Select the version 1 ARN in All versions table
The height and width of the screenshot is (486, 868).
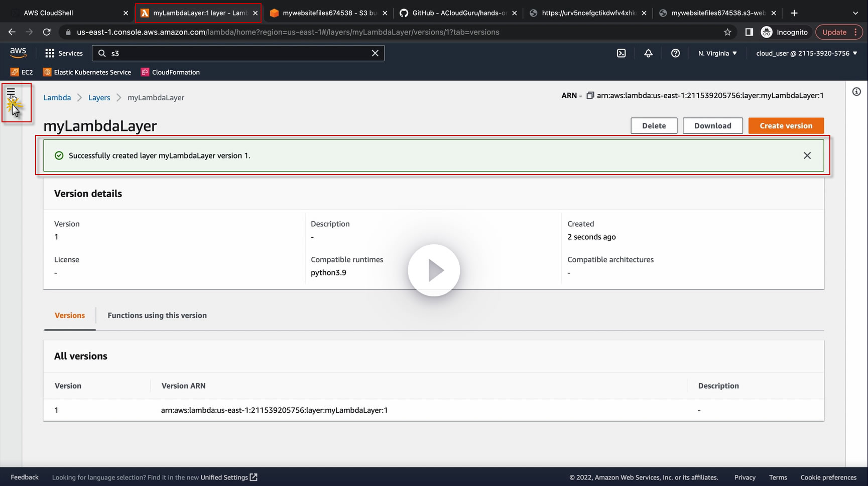tap(274, 410)
